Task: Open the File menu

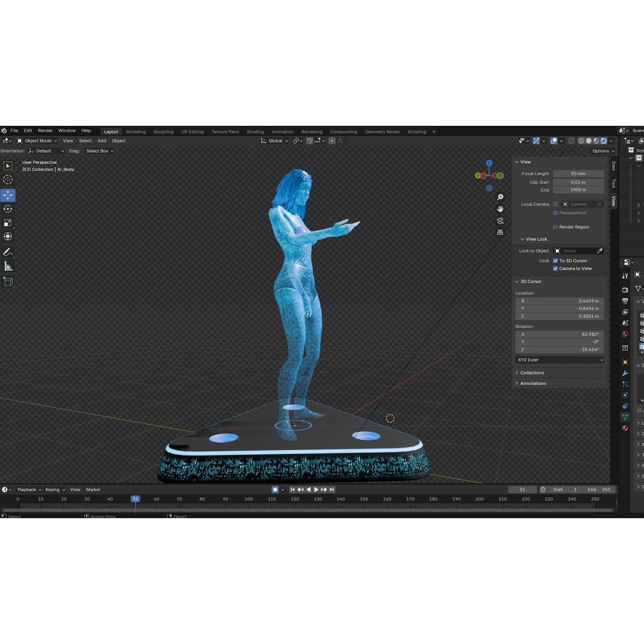Action: point(14,131)
